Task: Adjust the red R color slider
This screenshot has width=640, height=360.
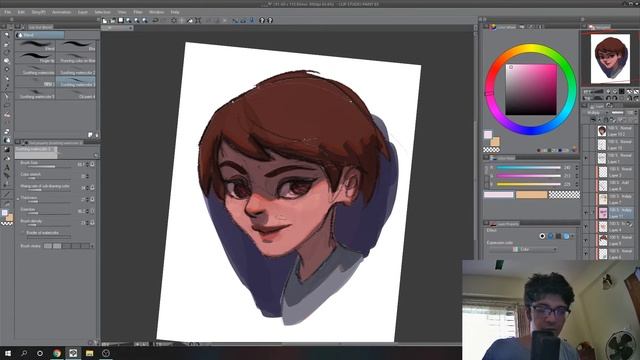Action: 528,168
